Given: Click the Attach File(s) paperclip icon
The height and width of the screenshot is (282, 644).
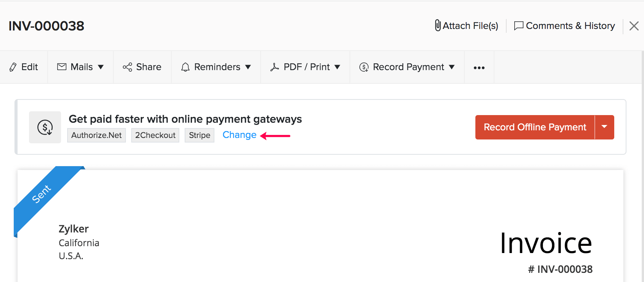Looking at the screenshot, I should 437,26.
